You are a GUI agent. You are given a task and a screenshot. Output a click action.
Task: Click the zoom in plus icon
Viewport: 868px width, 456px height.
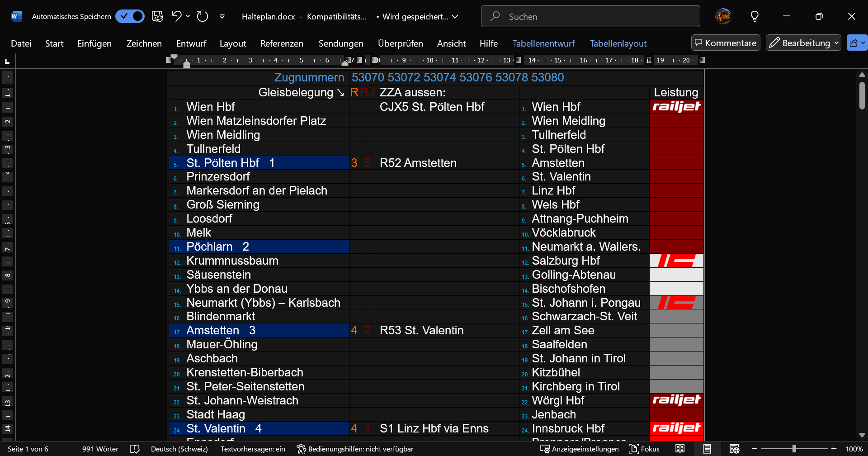(834, 449)
